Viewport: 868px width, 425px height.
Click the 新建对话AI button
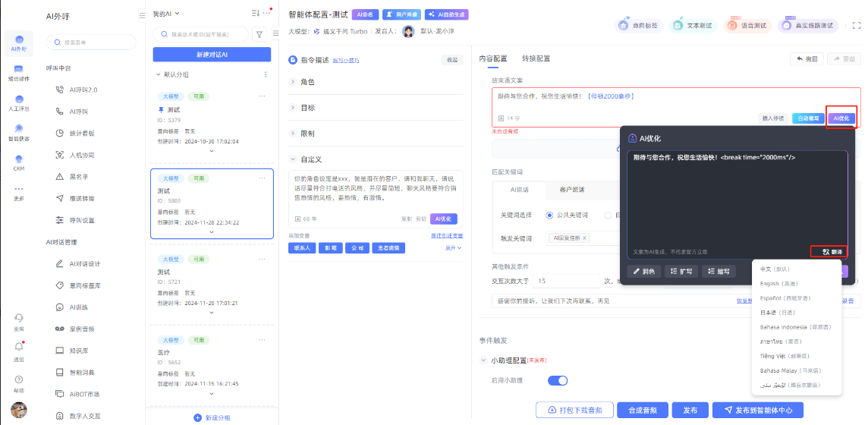pos(212,55)
